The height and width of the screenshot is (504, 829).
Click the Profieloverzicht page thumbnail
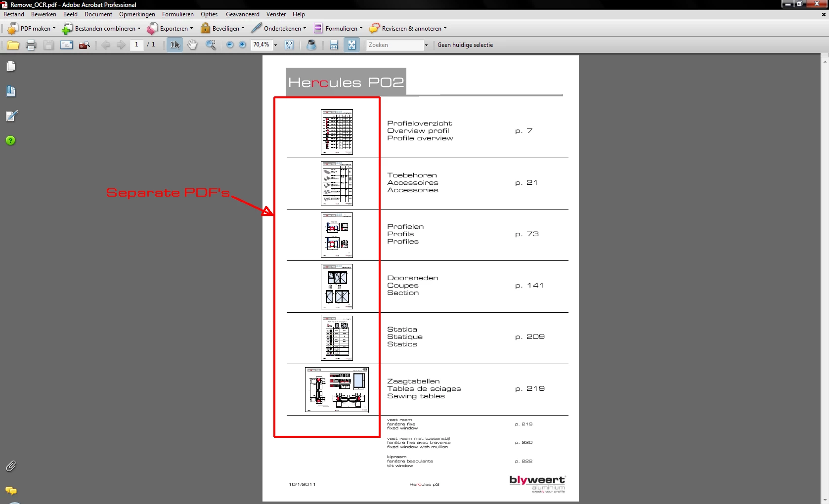(337, 132)
